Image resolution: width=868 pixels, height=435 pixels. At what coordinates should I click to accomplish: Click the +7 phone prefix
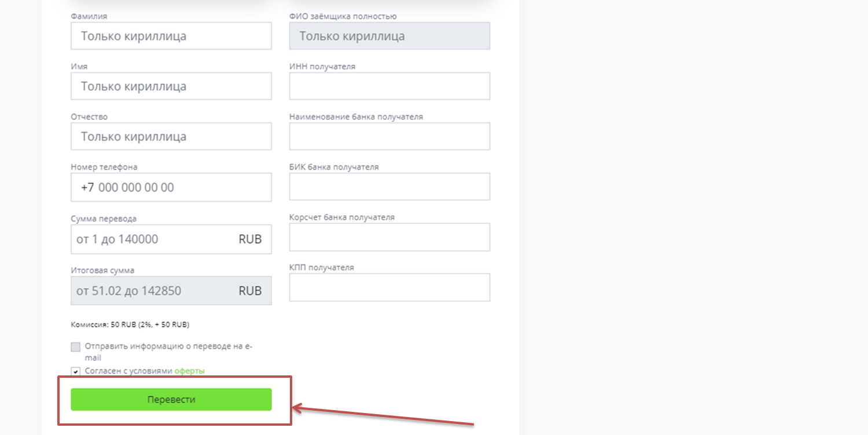[87, 187]
